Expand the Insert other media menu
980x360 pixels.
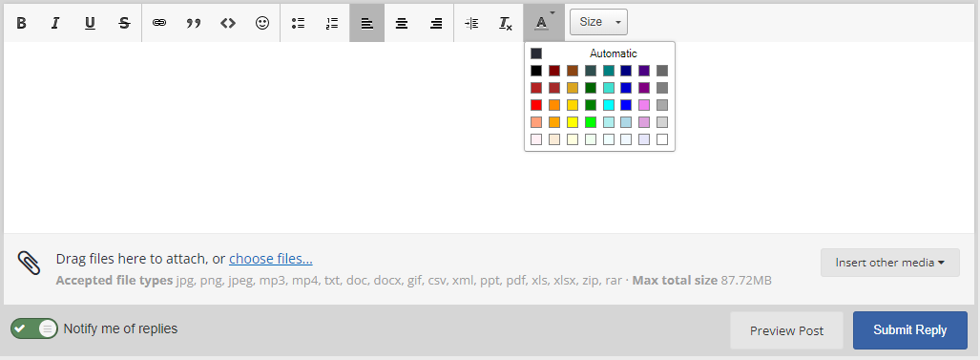(890, 263)
